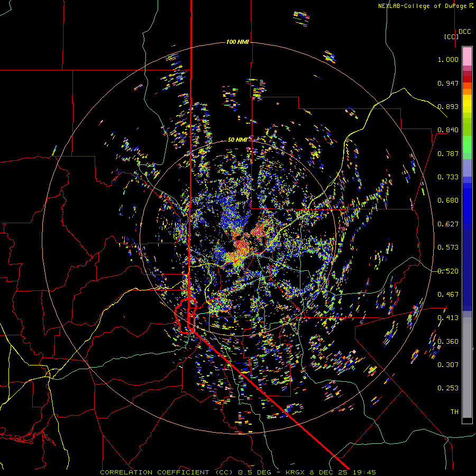Click the TH threshold label

(x=454, y=412)
